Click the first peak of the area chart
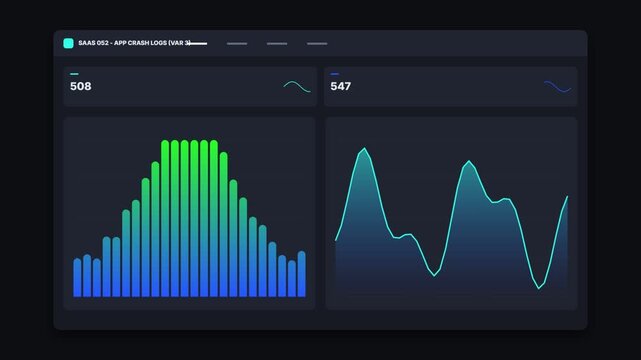Screen dimensions: 641x360 coord(364,149)
